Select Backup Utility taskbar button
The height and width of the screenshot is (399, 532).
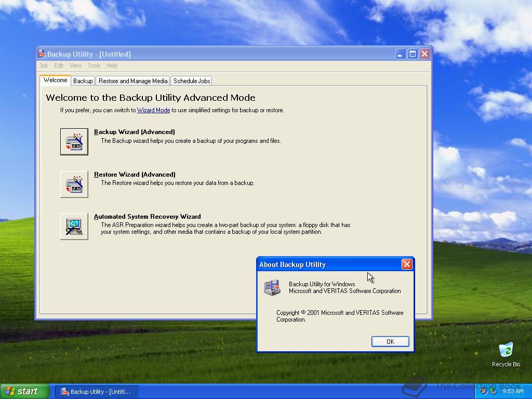point(97,392)
